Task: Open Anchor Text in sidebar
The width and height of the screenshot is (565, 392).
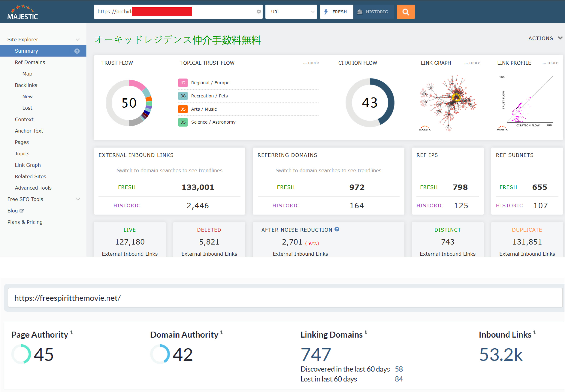Action: click(29, 131)
